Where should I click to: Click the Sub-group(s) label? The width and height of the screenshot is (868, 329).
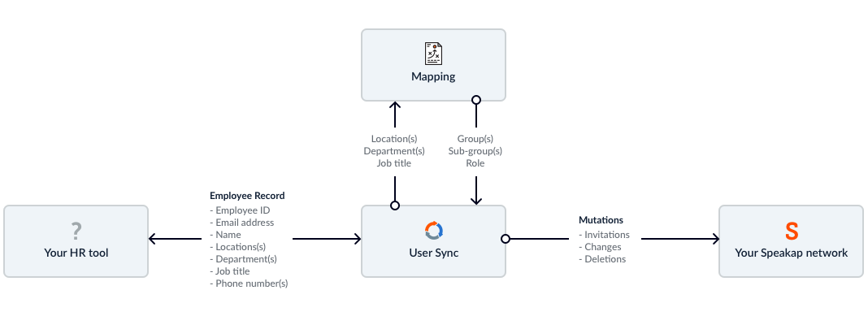475,151
